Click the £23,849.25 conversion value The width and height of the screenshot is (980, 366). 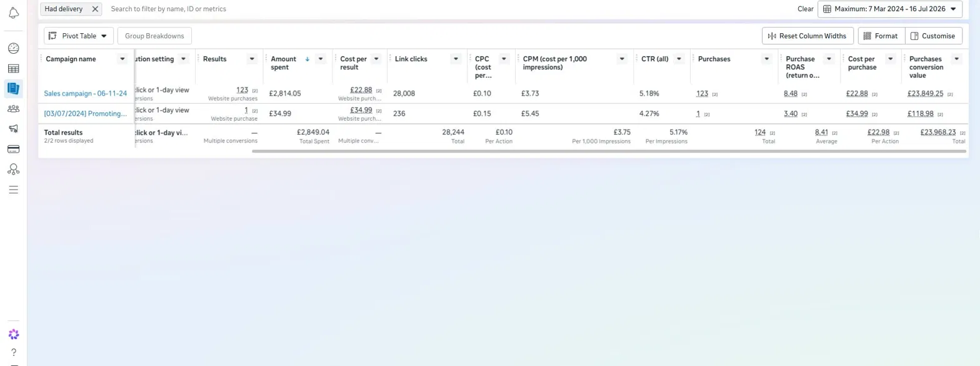[x=926, y=93]
